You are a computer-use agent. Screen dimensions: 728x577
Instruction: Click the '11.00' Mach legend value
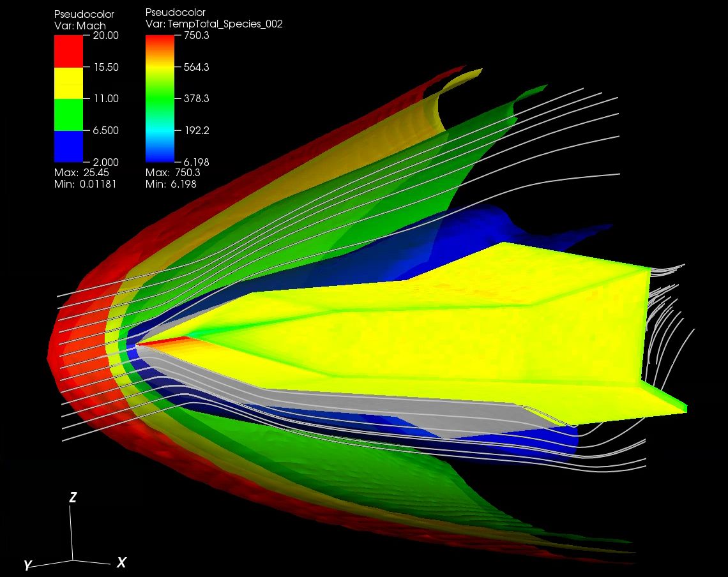[x=106, y=98]
